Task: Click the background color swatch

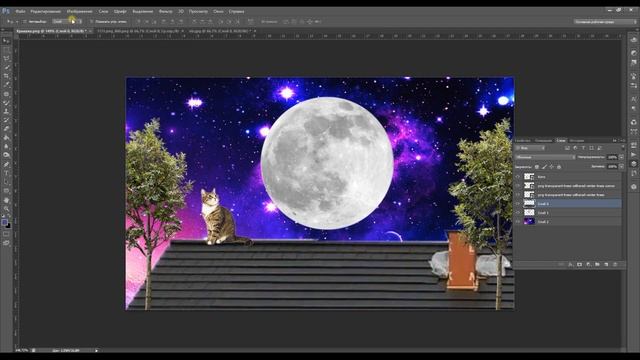Action: click(x=8, y=225)
